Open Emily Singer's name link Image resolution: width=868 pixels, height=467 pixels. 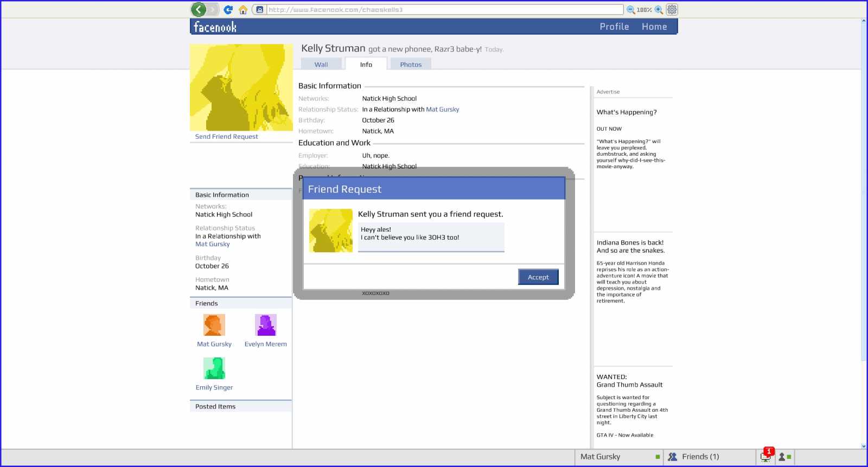point(214,388)
